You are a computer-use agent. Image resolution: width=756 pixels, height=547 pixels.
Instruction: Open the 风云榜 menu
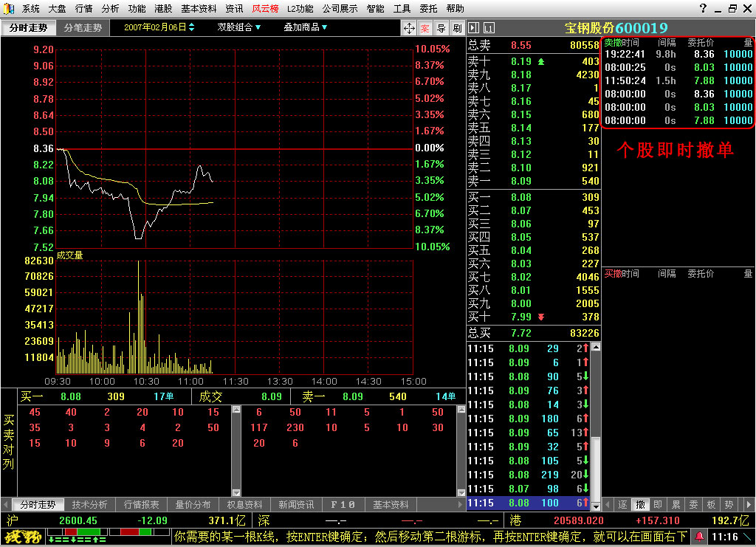265,9
